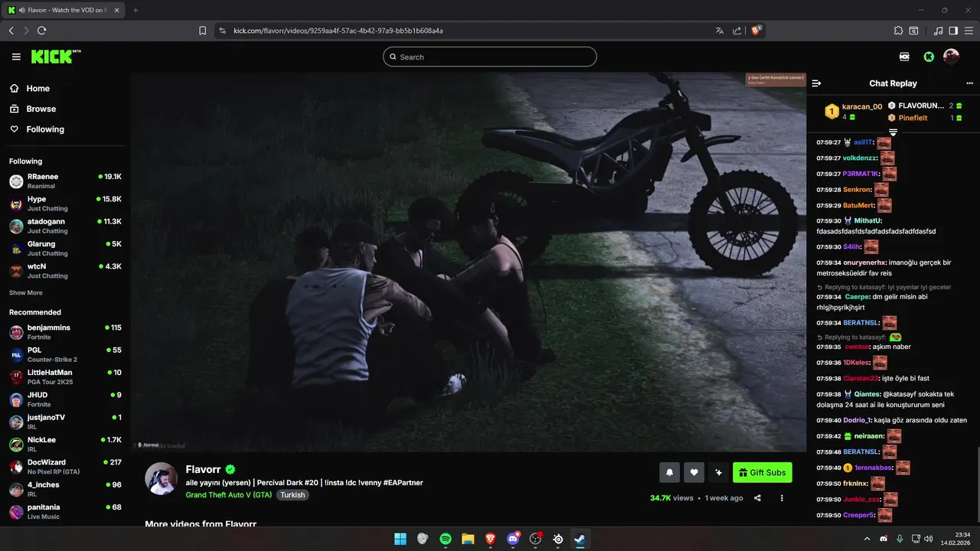
Task: Open the hamburger sidebar menu
Action: tap(16, 57)
